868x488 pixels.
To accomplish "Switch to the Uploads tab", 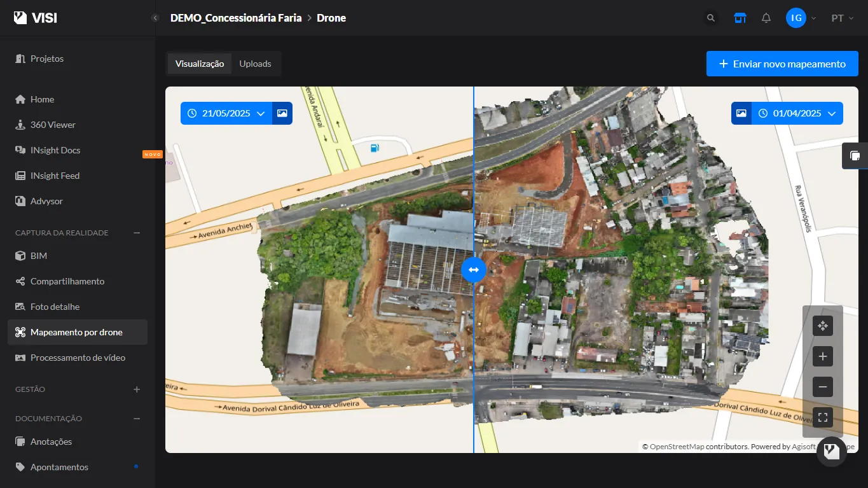I will [255, 63].
